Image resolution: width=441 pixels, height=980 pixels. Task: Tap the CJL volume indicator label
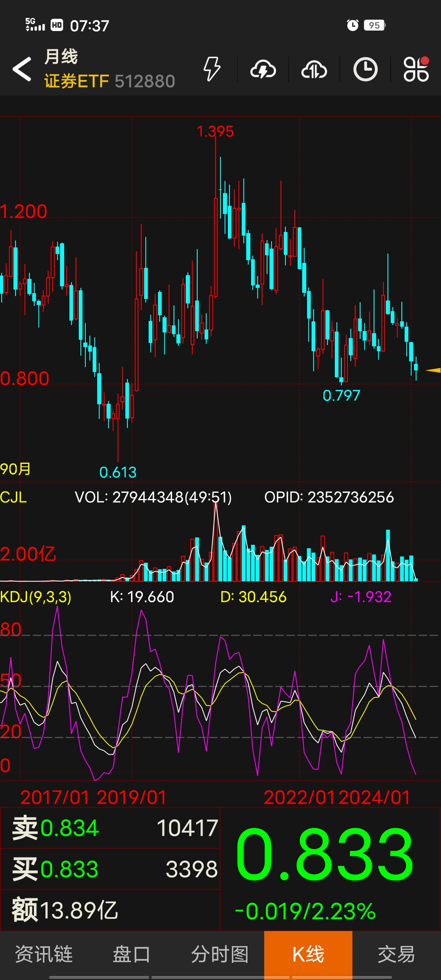[13, 497]
